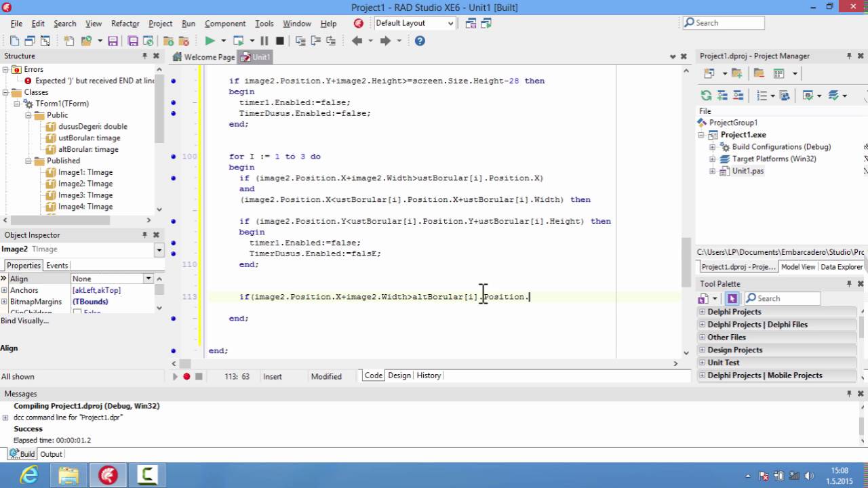868x488 pixels.
Task: Click the red macro record button
Action: (186, 376)
